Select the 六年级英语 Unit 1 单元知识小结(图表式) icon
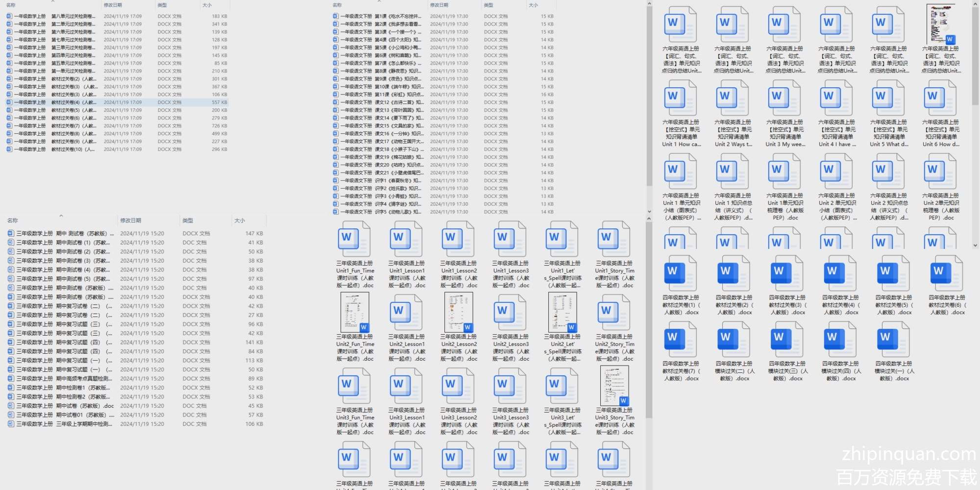The image size is (980, 490). (681, 171)
